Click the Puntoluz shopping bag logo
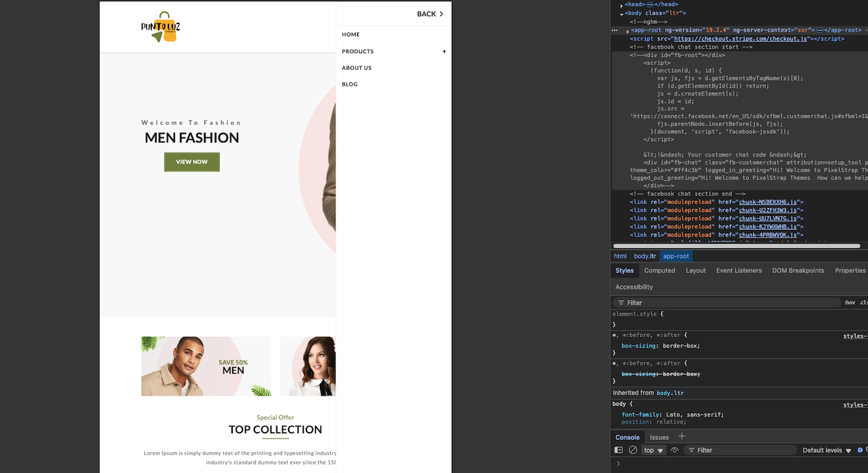868x473 pixels. coord(161,27)
